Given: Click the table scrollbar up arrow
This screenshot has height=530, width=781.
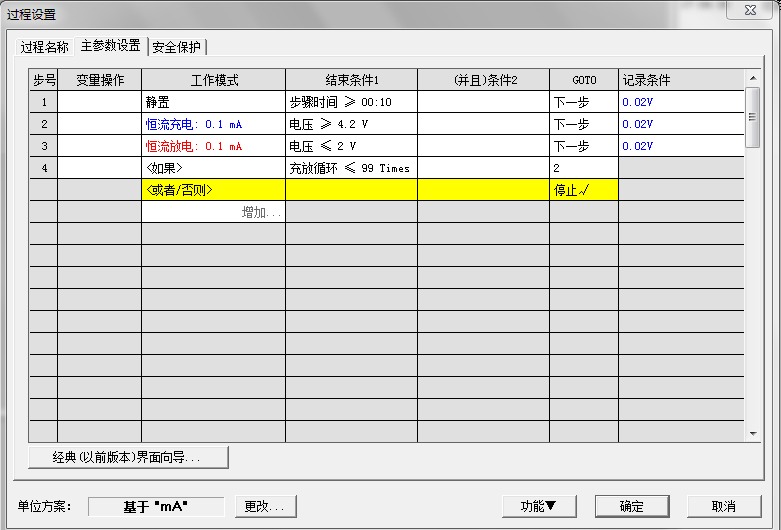Looking at the screenshot, I should point(753,78).
